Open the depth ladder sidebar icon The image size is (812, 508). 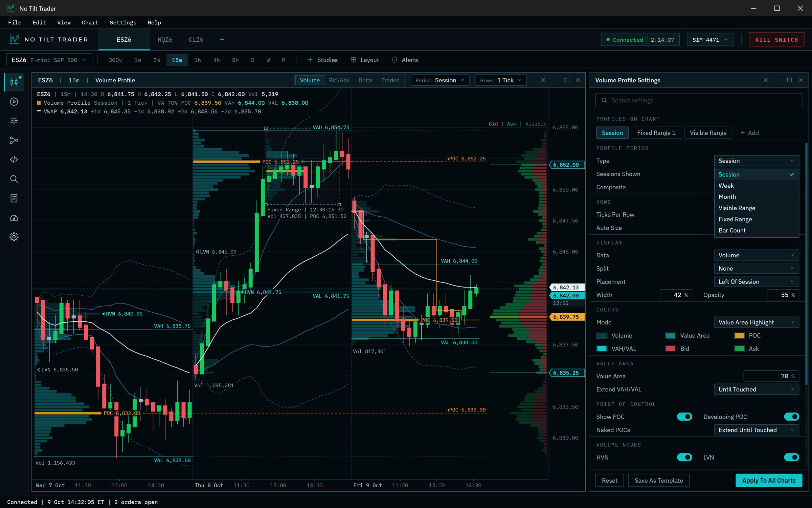pyautogui.click(x=14, y=121)
